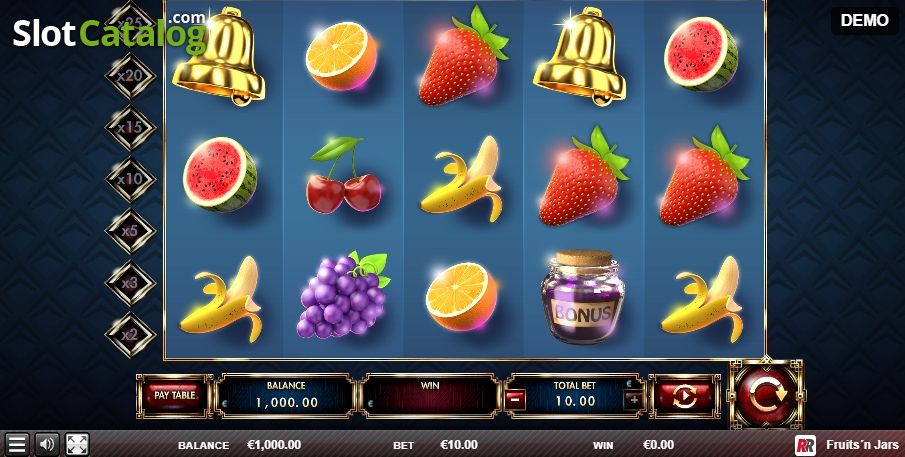Image resolution: width=905 pixels, height=457 pixels.
Task: Click the cherries symbol on reel two
Action: (x=343, y=175)
